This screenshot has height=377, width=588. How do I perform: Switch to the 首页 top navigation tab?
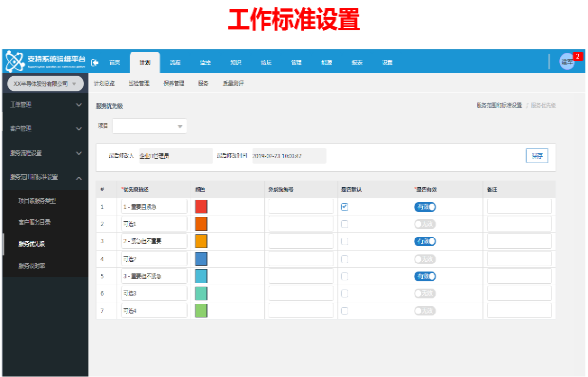coord(114,62)
